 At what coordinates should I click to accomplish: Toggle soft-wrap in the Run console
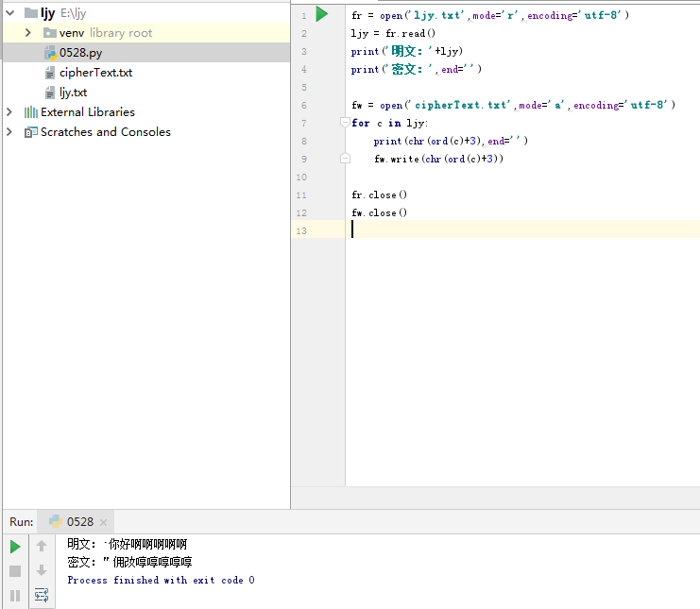pos(42,595)
